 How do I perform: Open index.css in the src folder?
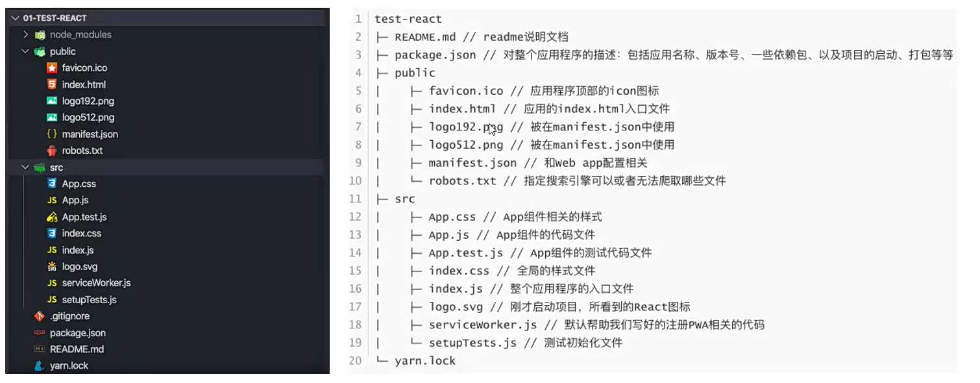(82, 234)
